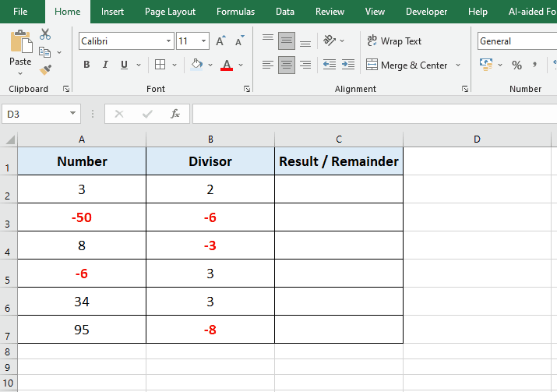The height and width of the screenshot is (392, 557).
Task: Open Clipboard dialog launcher
Action: coord(66,89)
